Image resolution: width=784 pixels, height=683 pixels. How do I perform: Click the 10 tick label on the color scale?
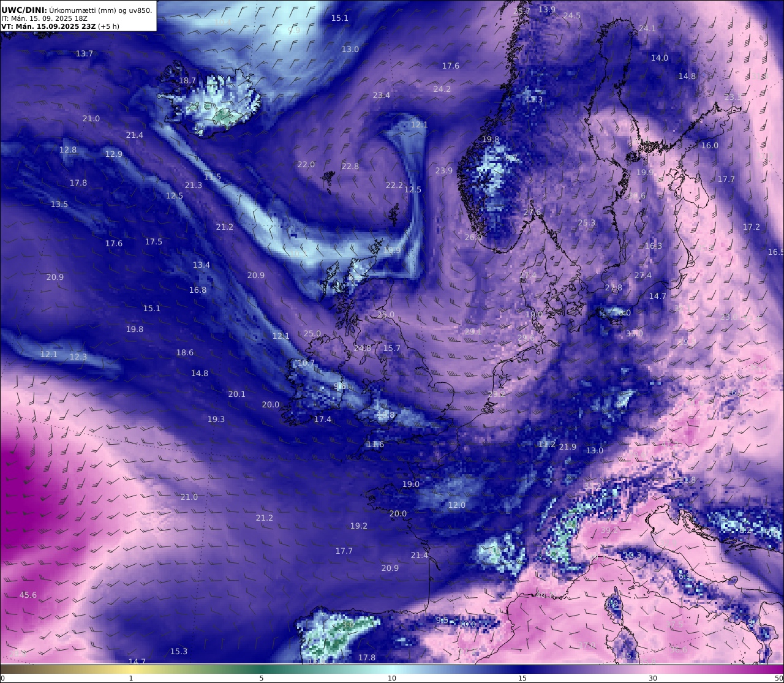392,678
